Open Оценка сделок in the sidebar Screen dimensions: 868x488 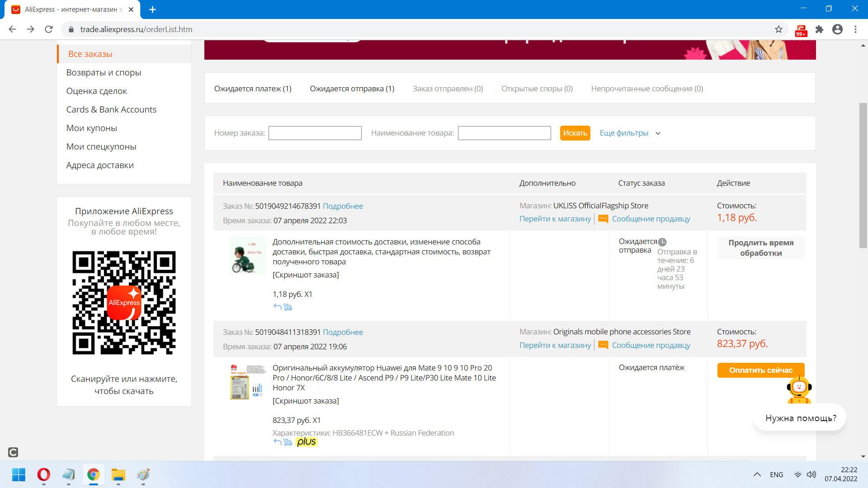click(x=96, y=91)
